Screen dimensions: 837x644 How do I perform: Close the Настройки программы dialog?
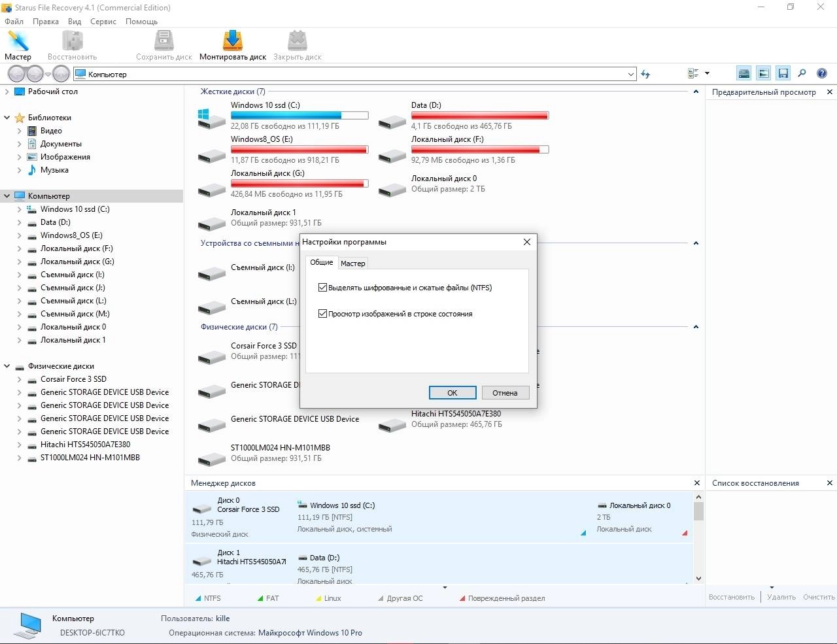pyautogui.click(x=527, y=242)
